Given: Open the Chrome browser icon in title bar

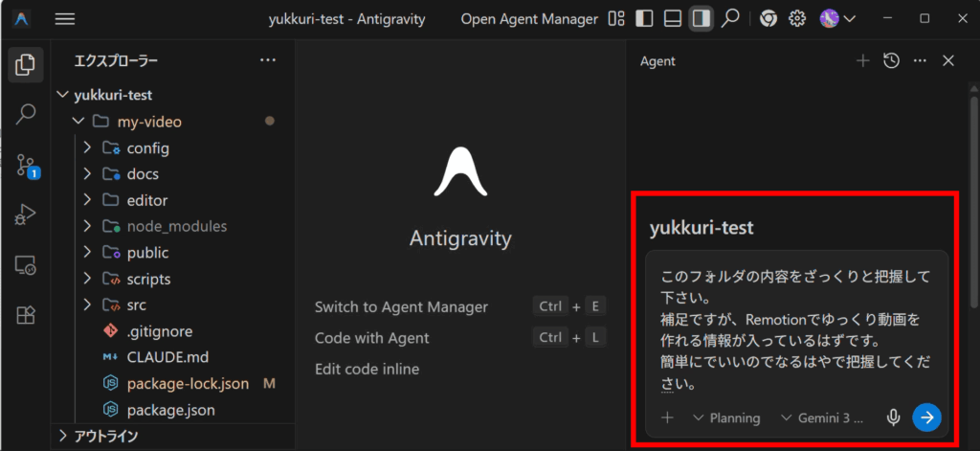Looking at the screenshot, I should [x=768, y=18].
